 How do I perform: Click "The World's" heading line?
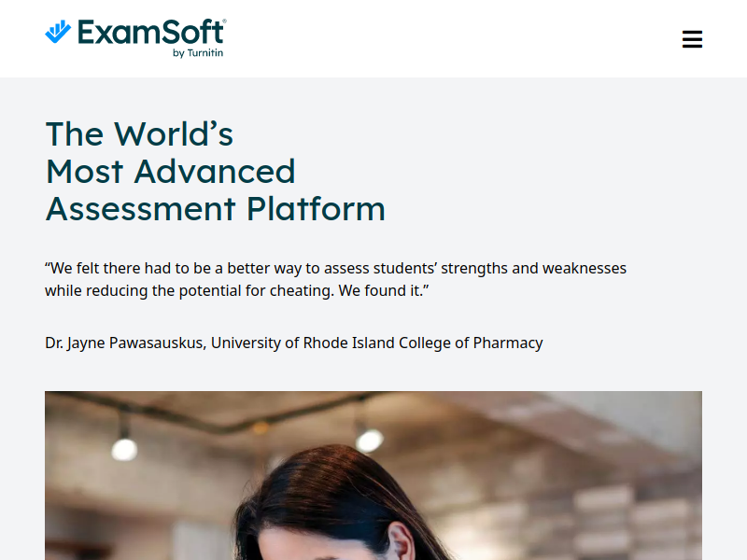coord(139,133)
